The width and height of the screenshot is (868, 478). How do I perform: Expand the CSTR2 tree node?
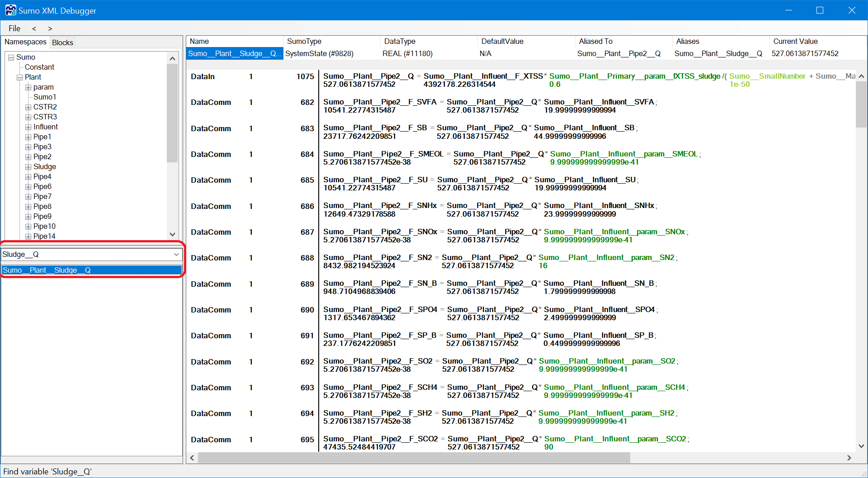28,107
